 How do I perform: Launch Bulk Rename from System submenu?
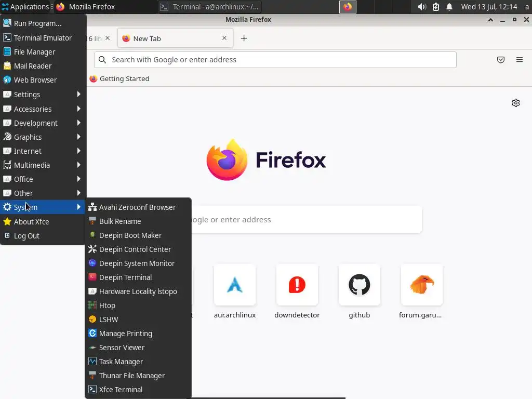pos(138,221)
